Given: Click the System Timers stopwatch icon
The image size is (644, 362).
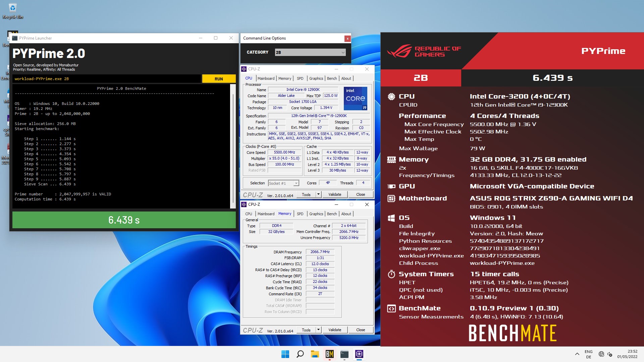Looking at the screenshot, I should pos(391,274).
